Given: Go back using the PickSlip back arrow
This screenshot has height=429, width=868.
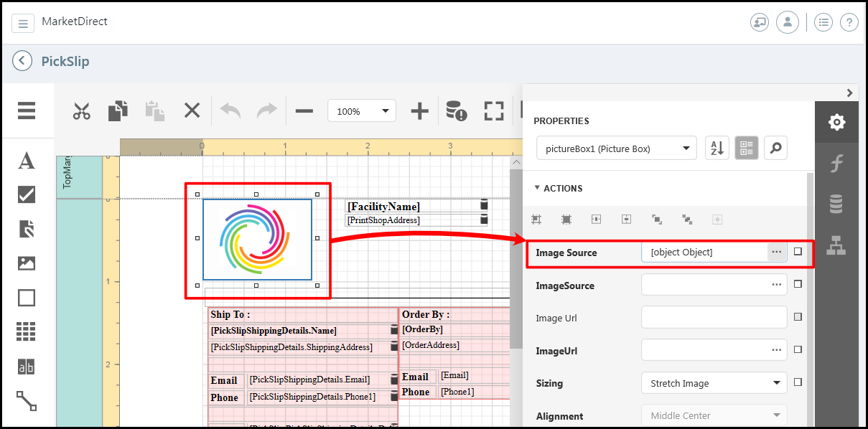Looking at the screenshot, I should click(22, 61).
